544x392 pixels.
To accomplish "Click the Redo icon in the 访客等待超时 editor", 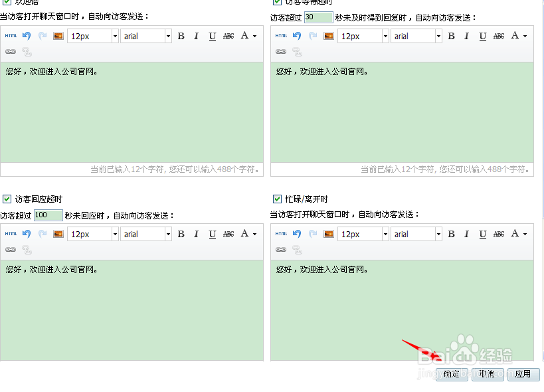I will 312,36.
